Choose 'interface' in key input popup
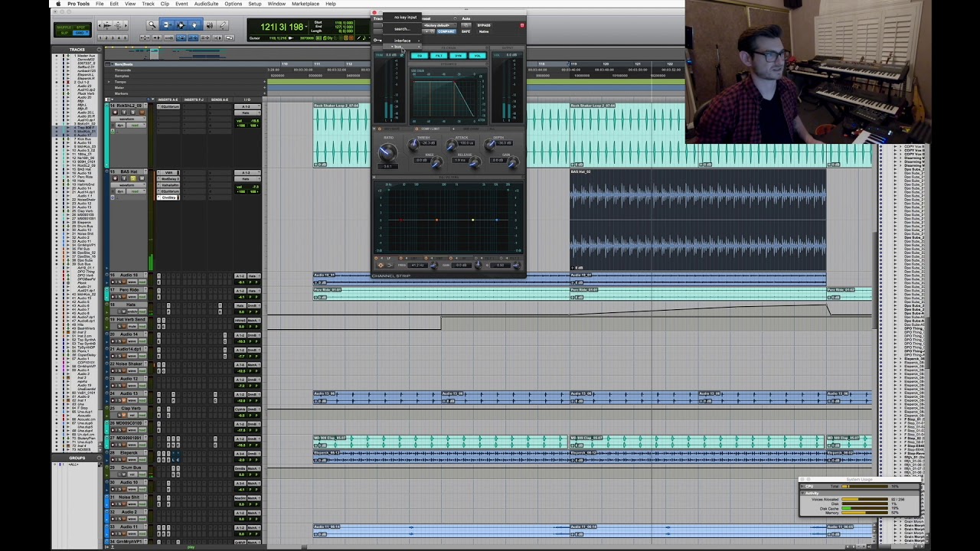Image resolution: width=980 pixels, height=551 pixels. coord(402,41)
